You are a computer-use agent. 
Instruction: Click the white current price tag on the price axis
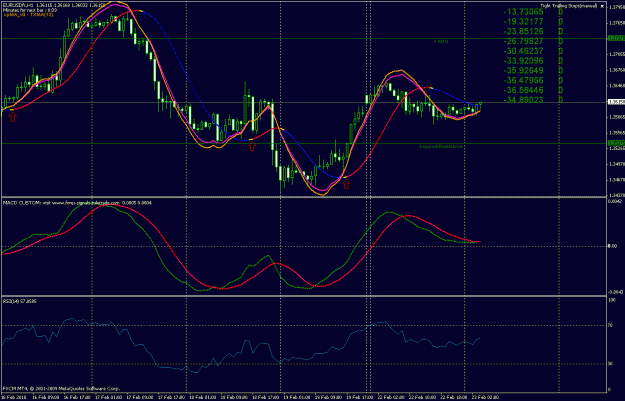pyautogui.click(x=616, y=102)
